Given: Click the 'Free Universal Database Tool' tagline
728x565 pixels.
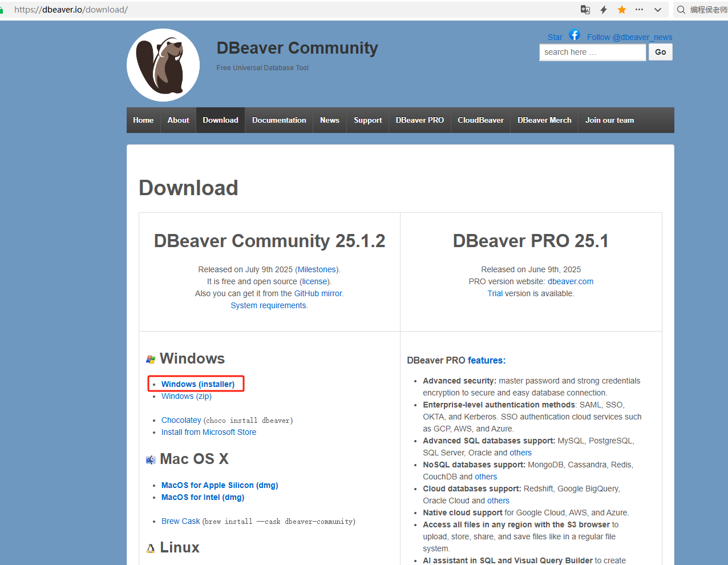Looking at the screenshot, I should (262, 68).
